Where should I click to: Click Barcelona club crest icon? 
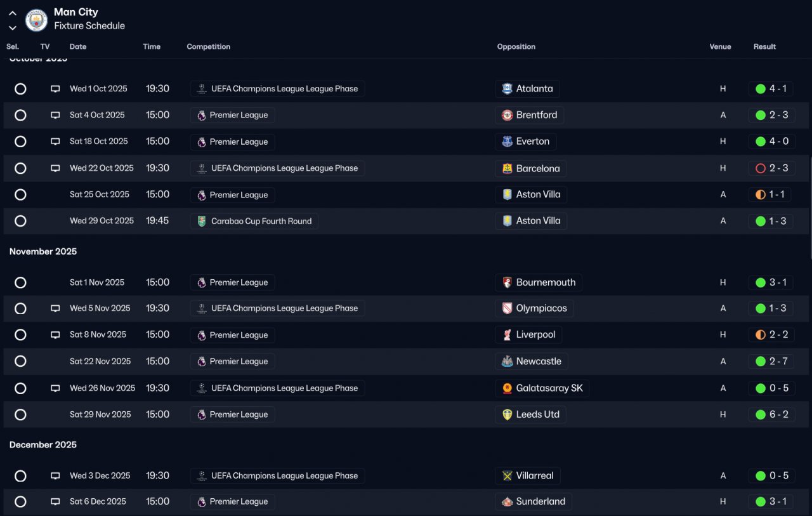point(507,168)
